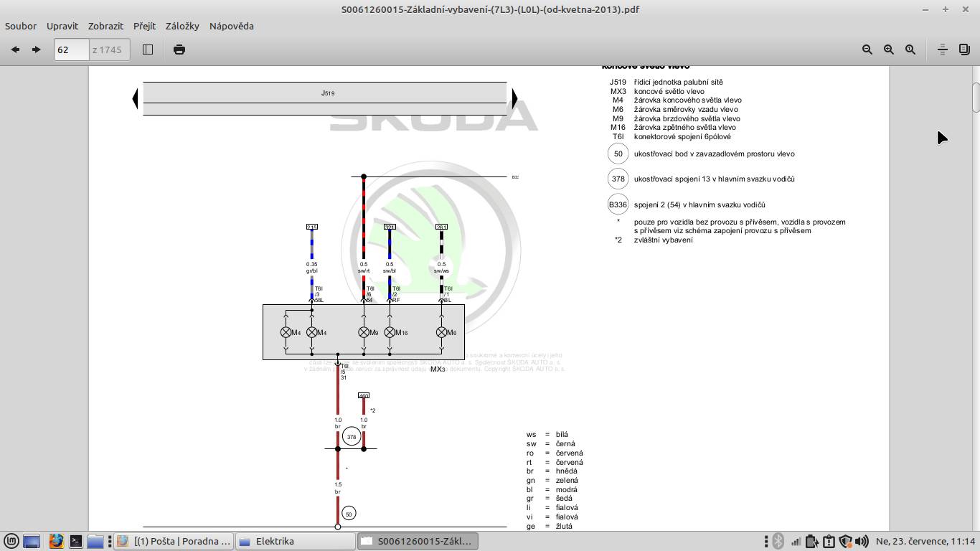
Task: Click the circled 378 legend symbol
Action: coord(618,179)
